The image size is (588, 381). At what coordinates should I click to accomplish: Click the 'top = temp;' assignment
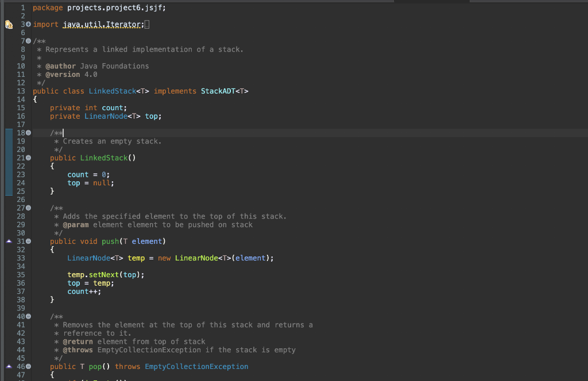91,283
